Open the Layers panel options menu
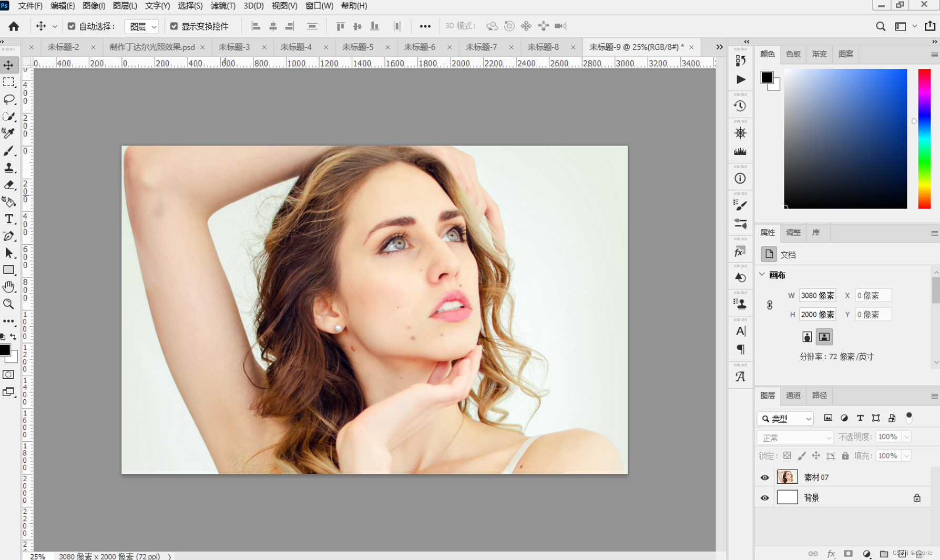 click(x=934, y=396)
